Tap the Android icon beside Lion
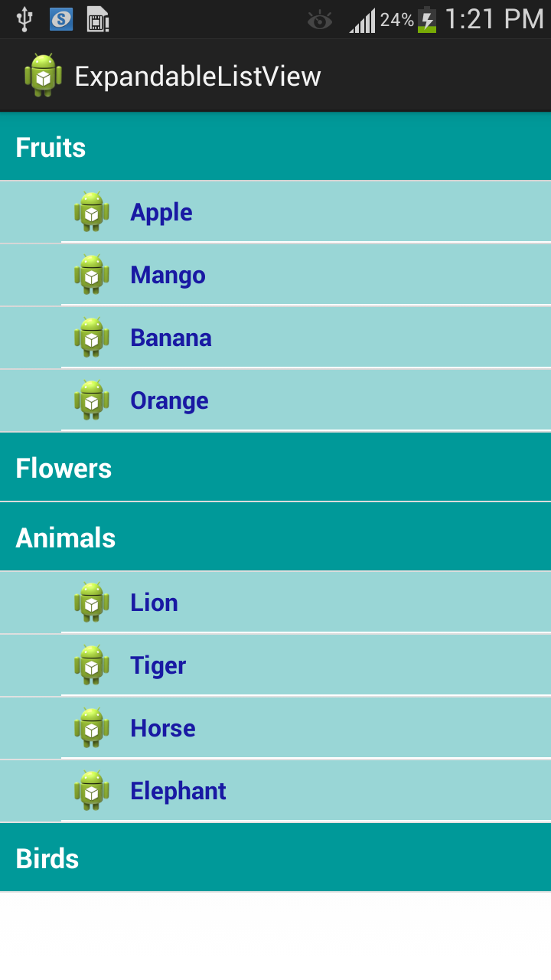Viewport: 551px width, 980px height. click(x=92, y=603)
